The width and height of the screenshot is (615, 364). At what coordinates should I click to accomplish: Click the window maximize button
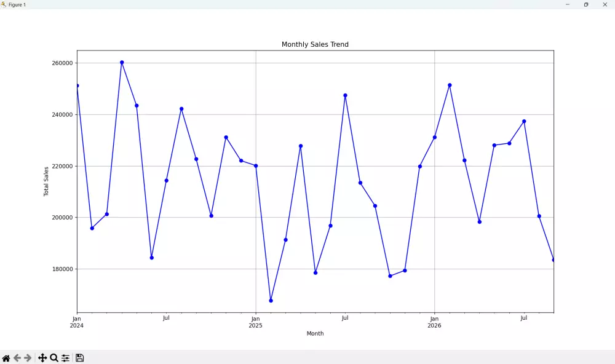click(586, 4)
